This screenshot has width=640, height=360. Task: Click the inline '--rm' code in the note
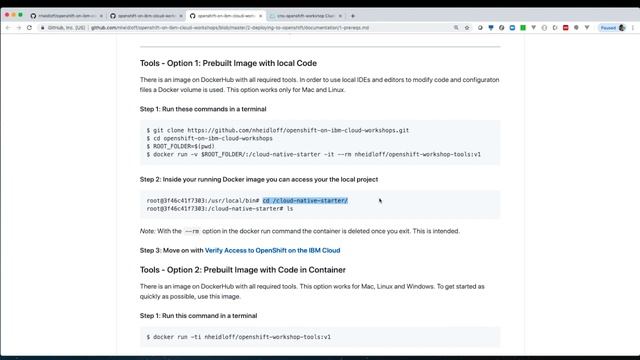(192, 231)
